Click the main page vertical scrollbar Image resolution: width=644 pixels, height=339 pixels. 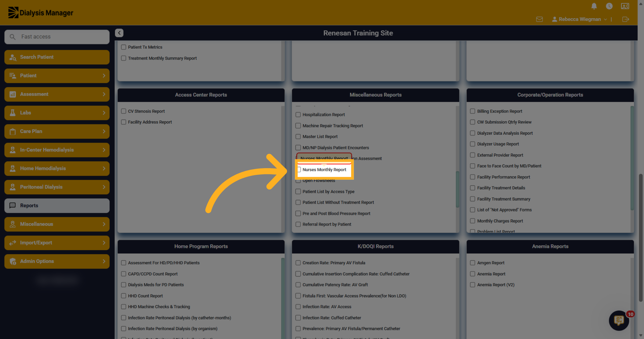[x=641, y=237]
